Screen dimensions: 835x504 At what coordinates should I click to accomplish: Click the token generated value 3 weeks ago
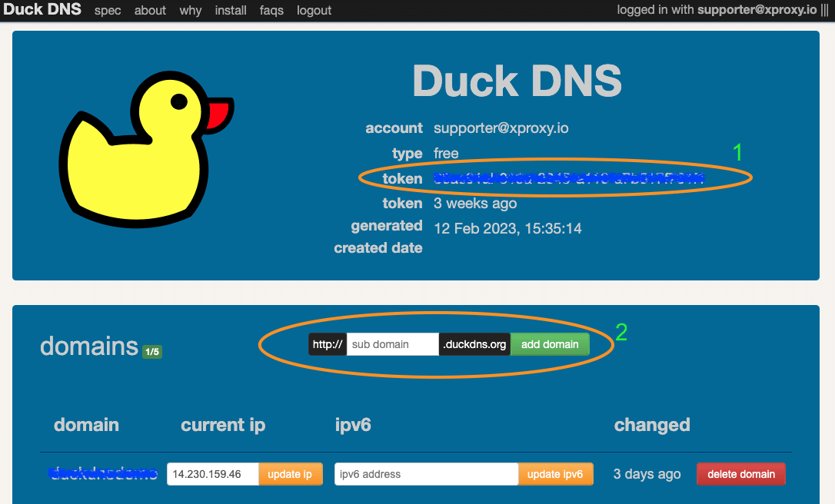475,204
